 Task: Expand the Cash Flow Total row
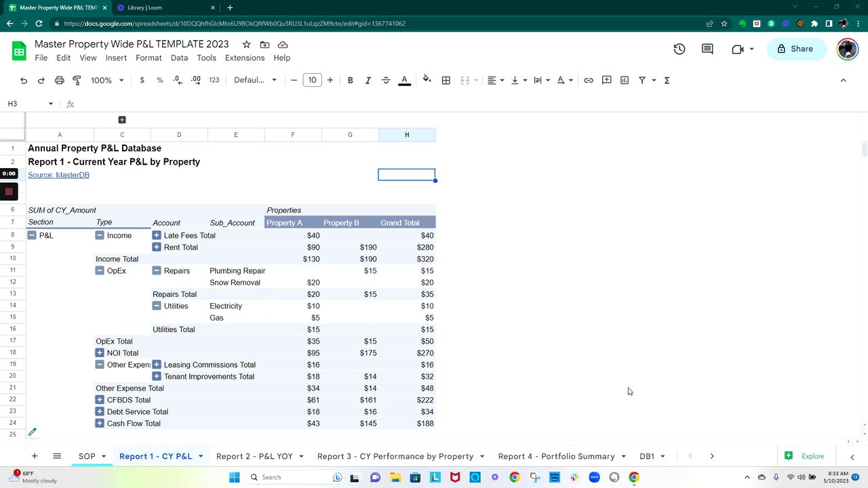100,424
